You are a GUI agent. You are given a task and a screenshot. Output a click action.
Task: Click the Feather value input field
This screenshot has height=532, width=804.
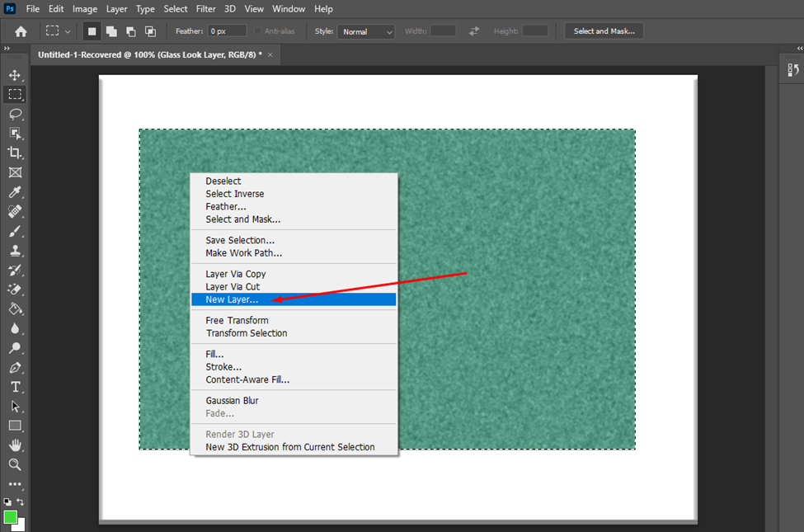(x=227, y=31)
